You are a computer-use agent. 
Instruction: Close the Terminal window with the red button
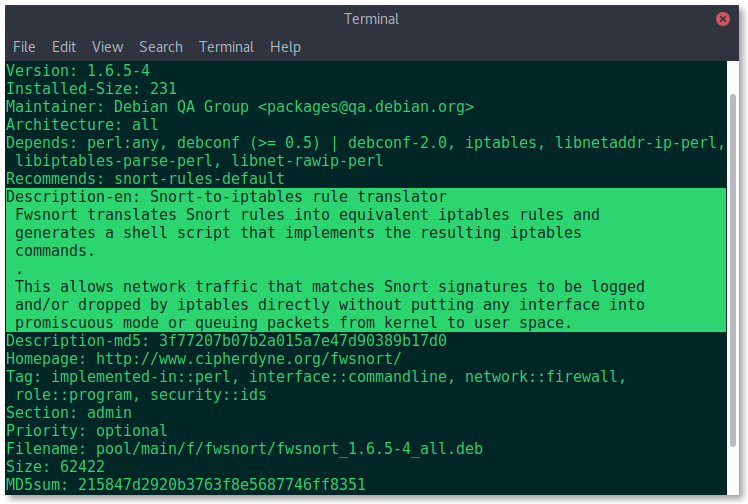click(x=723, y=19)
